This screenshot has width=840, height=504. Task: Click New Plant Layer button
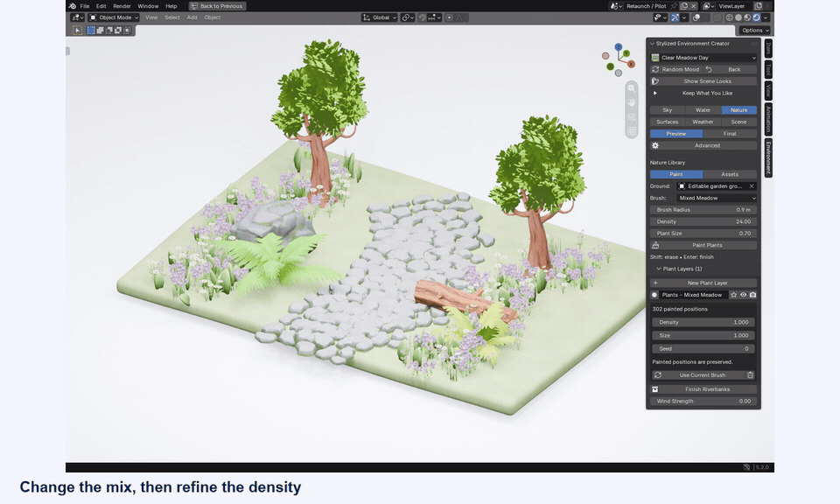click(x=703, y=283)
